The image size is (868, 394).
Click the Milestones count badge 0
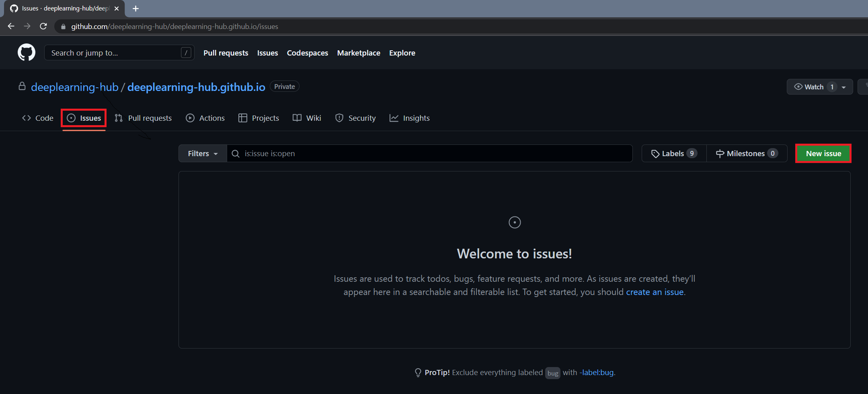tap(773, 153)
